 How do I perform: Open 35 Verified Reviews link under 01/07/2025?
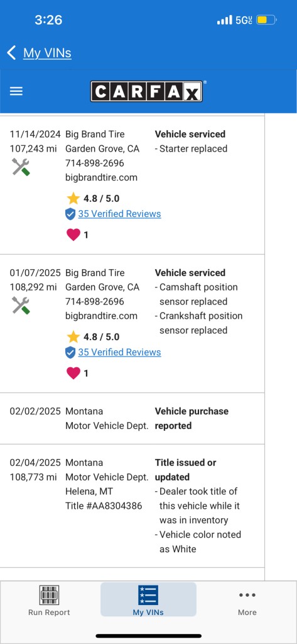119,352
